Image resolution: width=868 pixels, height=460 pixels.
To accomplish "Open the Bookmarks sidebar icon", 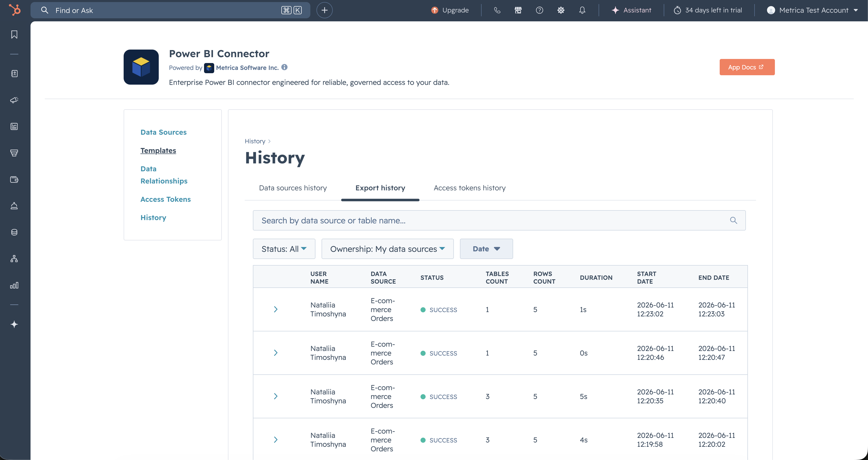I will (x=14, y=34).
